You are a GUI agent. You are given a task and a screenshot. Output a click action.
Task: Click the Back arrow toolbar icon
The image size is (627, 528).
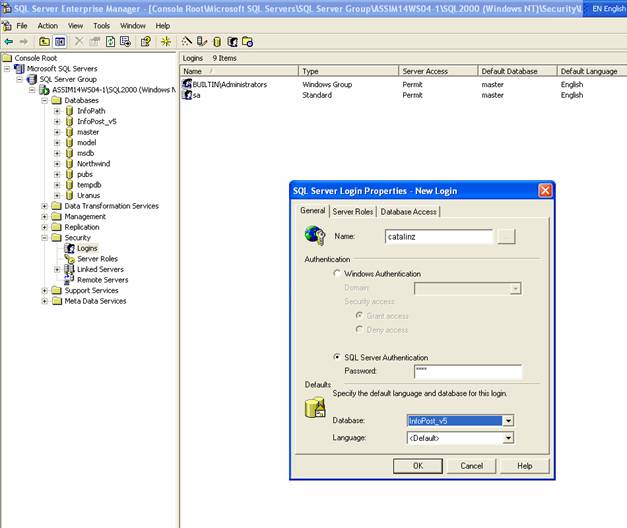9,42
